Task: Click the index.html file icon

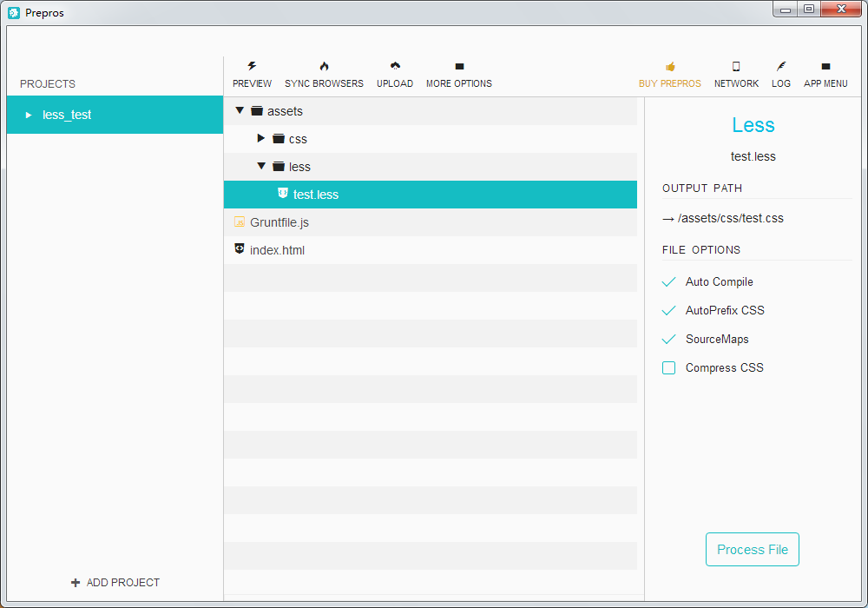Action: pos(240,248)
